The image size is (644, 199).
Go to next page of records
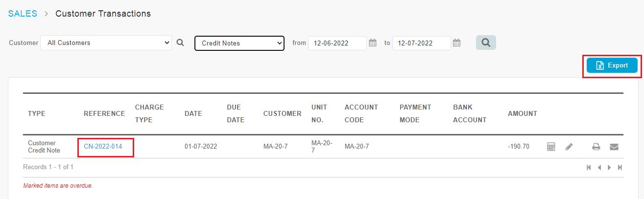click(610, 167)
